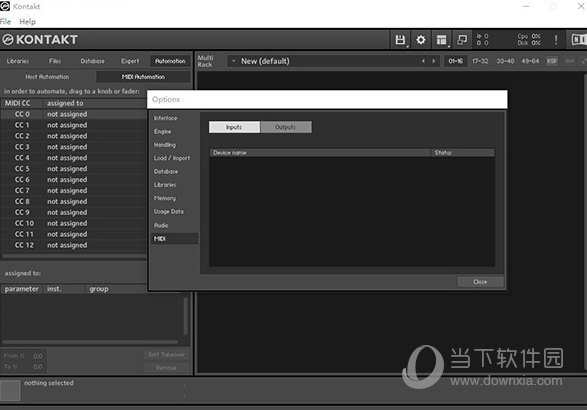
Task: Select the Automation browser tab
Action: click(x=170, y=61)
